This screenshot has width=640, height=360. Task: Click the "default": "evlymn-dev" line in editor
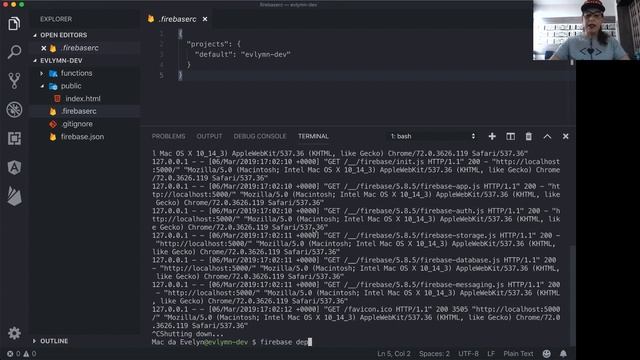242,55
